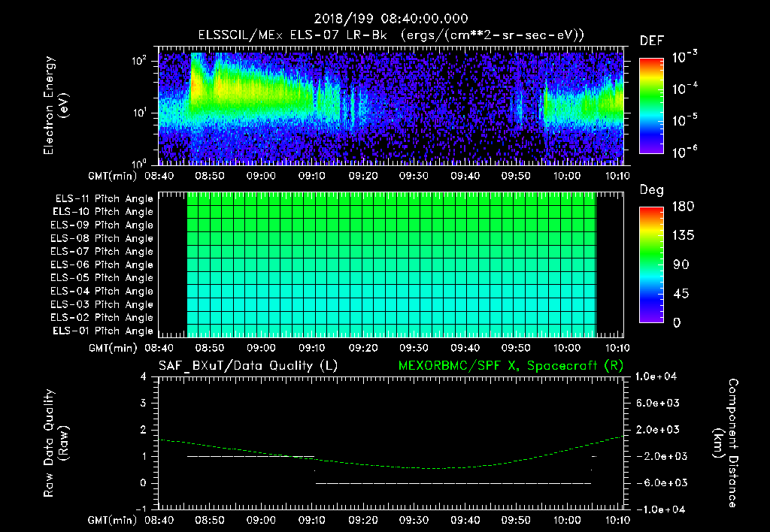The image size is (770, 532).
Task: Click the ELS-06 Pitch Angle row label
Action: [x=102, y=265]
